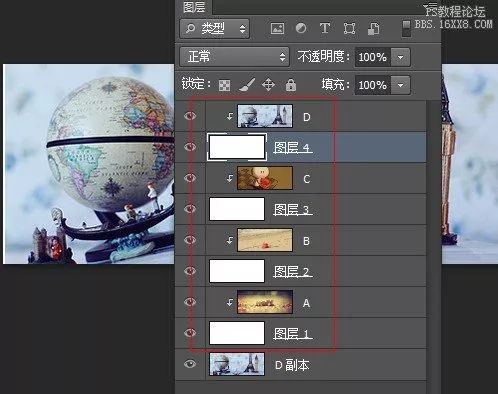Hide 图层 4 visibility eye
Viewport: 498px width, 394px height.
190,147
